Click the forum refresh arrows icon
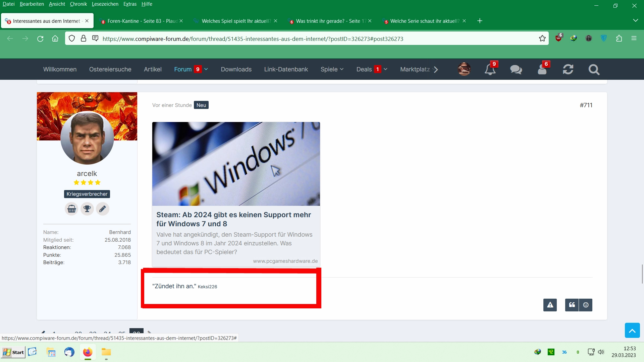The height and width of the screenshot is (362, 644). pyautogui.click(x=568, y=69)
